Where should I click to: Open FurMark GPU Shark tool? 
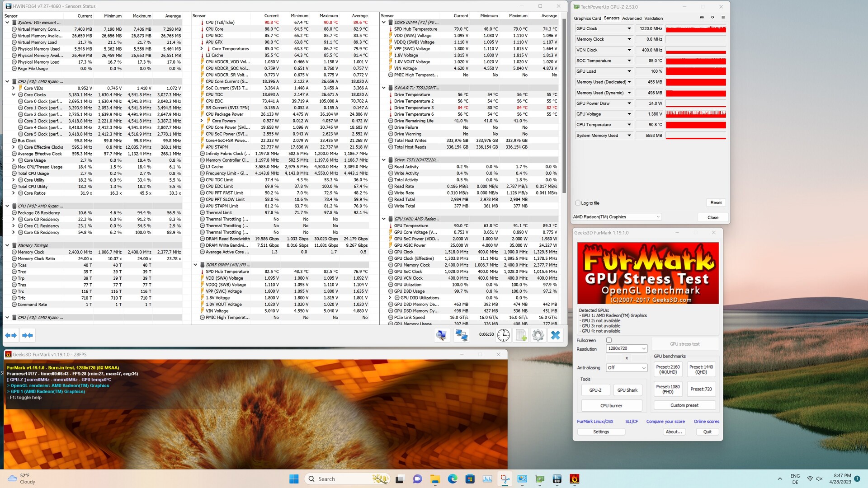tap(627, 390)
